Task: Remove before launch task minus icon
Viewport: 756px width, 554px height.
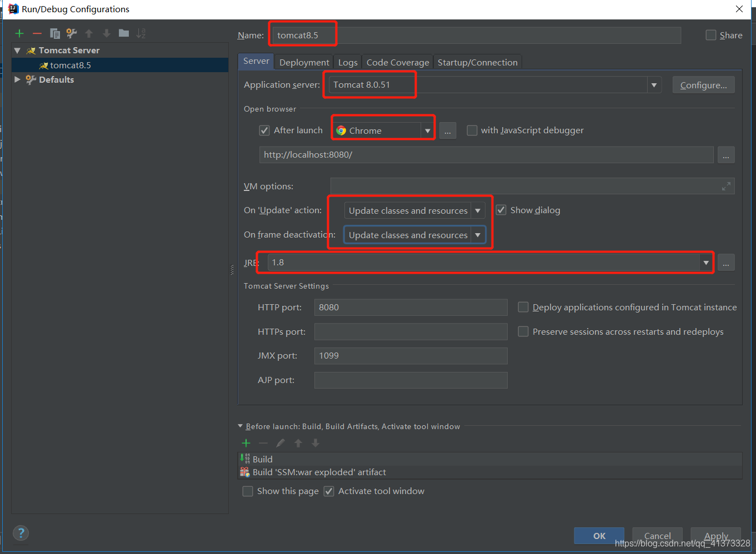Action: pyautogui.click(x=263, y=443)
